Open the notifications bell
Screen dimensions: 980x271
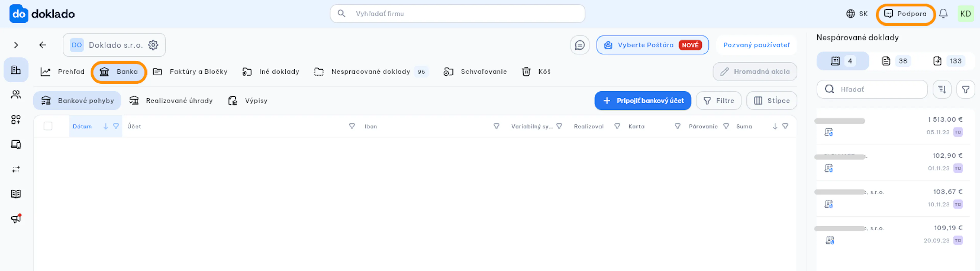(x=943, y=14)
